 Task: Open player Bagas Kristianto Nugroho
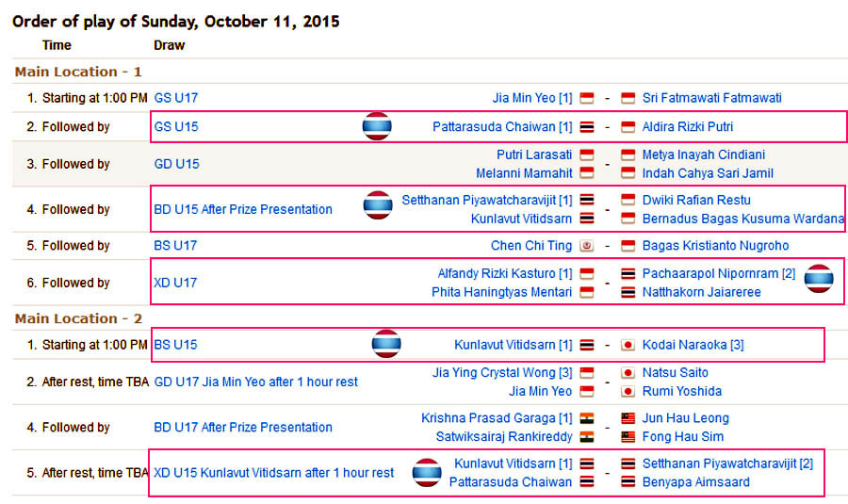click(715, 246)
